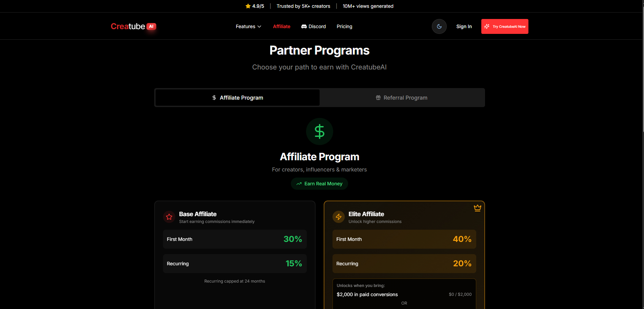Image resolution: width=644 pixels, height=309 pixels.
Task: Click the Creatube AI logo
Action: (133, 26)
